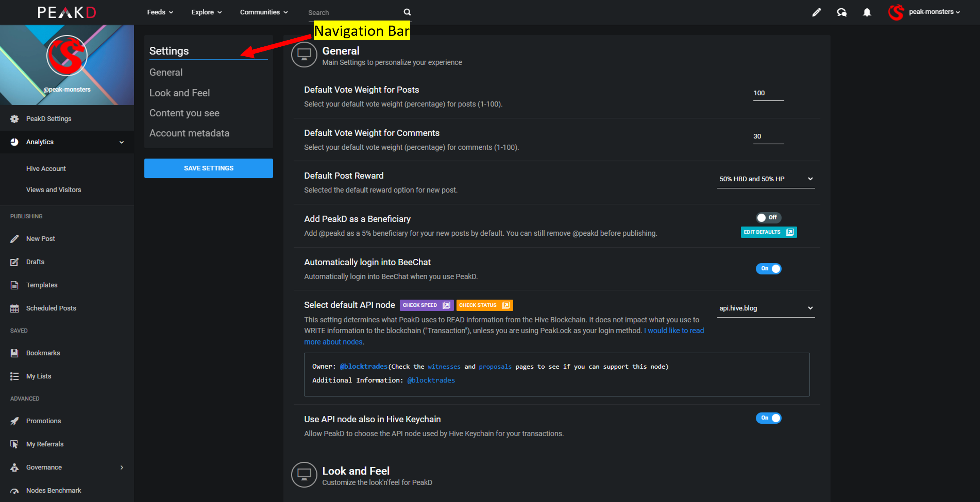
Task: Click the CHECK STATUS button
Action: coord(484,305)
